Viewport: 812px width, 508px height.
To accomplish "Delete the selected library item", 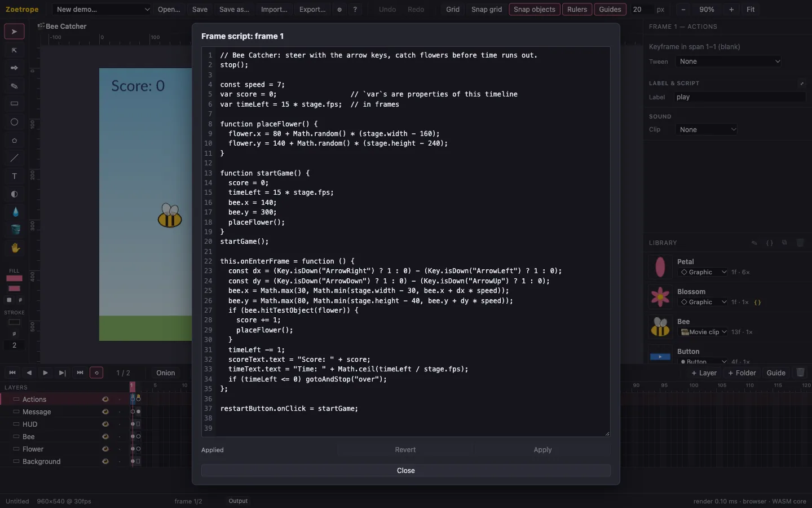I will pyautogui.click(x=800, y=243).
